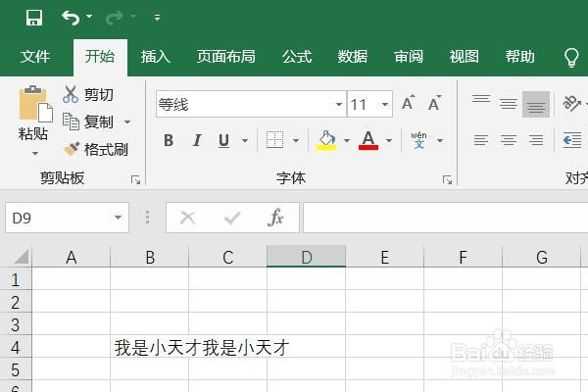Expand the 粘贴 options arrow
Image resolution: width=588 pixels, height=392 pixels.
point(35,153)
